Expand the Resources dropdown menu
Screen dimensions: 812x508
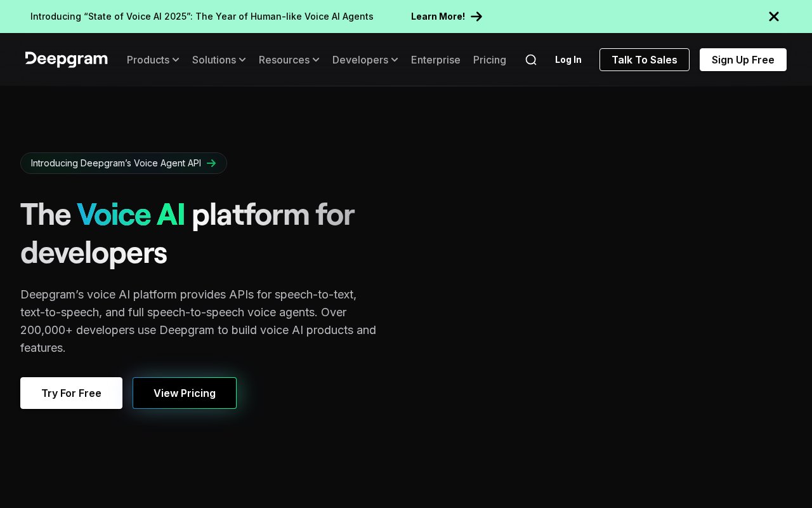[x=289, y=60]
